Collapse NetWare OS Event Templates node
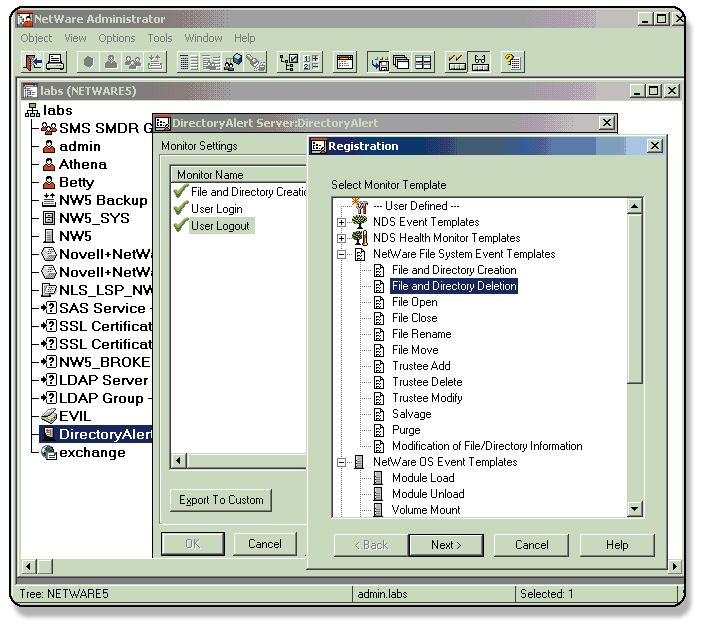This screenshot has width=701, height=627. coord(342,462)
